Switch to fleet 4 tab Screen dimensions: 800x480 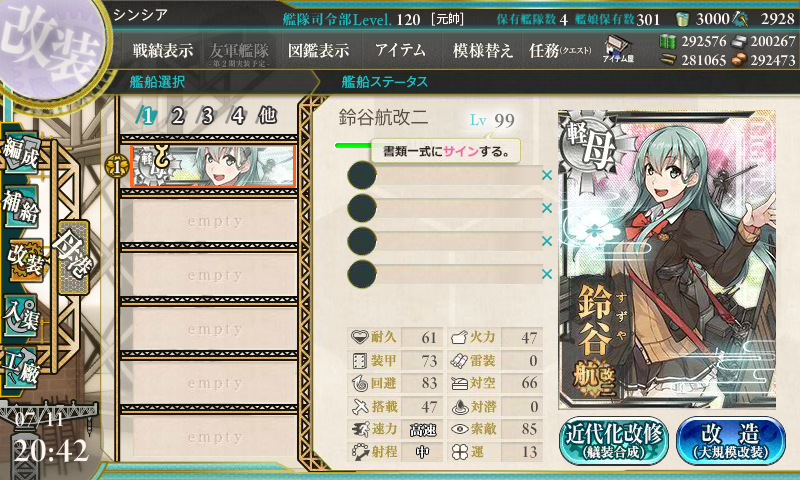click(238, 116)
